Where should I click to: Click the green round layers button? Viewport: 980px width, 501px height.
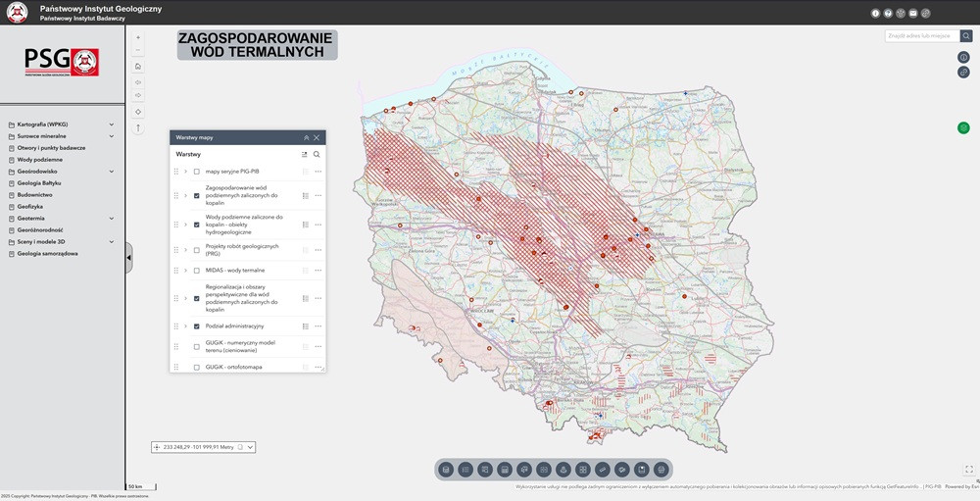(x=963, y=128)
